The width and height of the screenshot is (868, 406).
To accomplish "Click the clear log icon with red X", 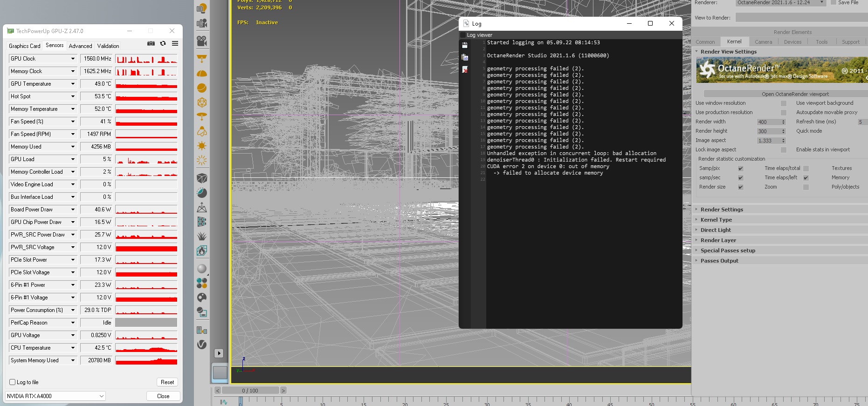I will pyautogui.click(x=465, y=69).
